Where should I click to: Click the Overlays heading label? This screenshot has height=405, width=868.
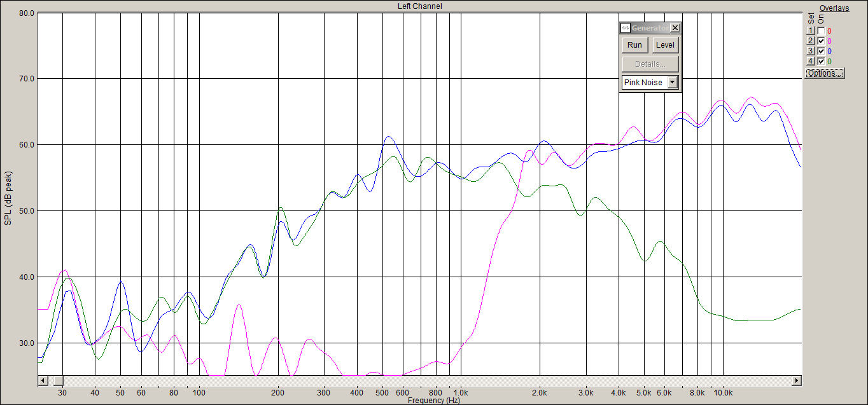(834, 8)
